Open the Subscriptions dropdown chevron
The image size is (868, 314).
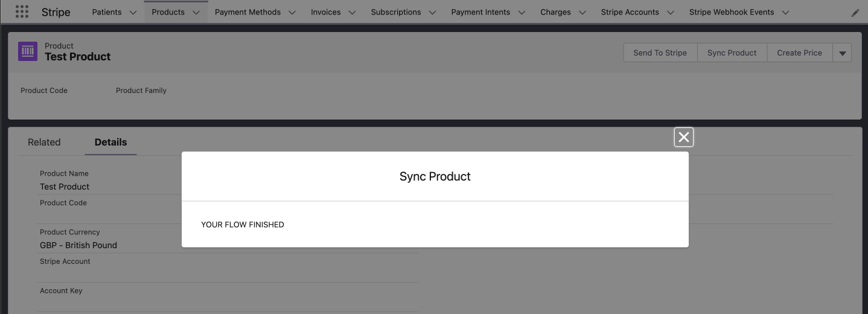point(433,13)
